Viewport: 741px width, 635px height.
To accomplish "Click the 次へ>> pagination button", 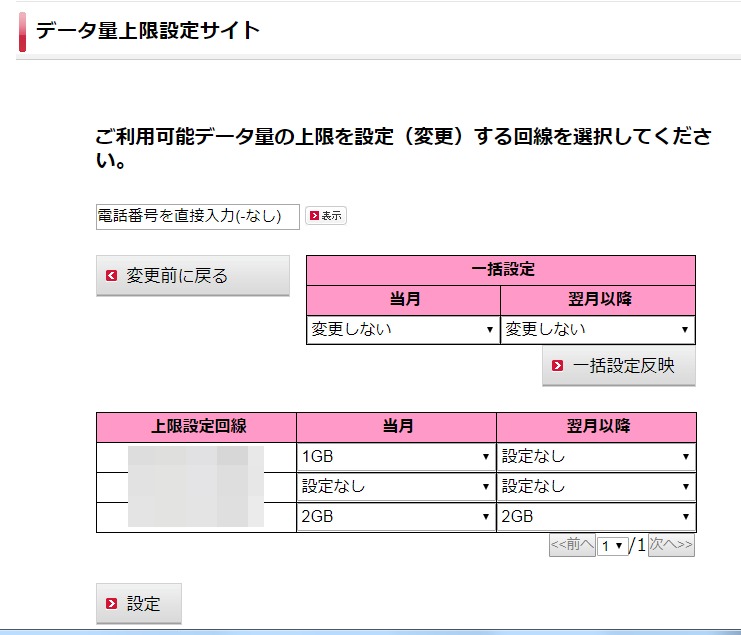I will point(671,546).
